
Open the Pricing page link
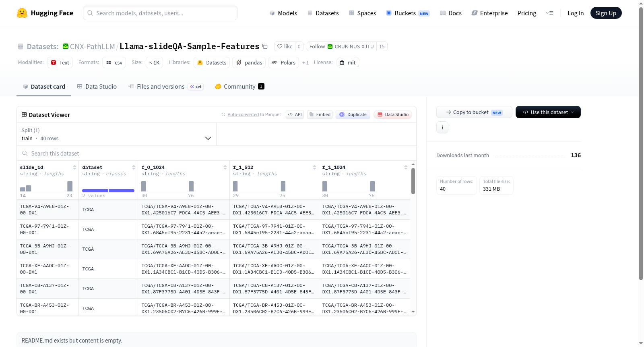(x=527, y=13)
